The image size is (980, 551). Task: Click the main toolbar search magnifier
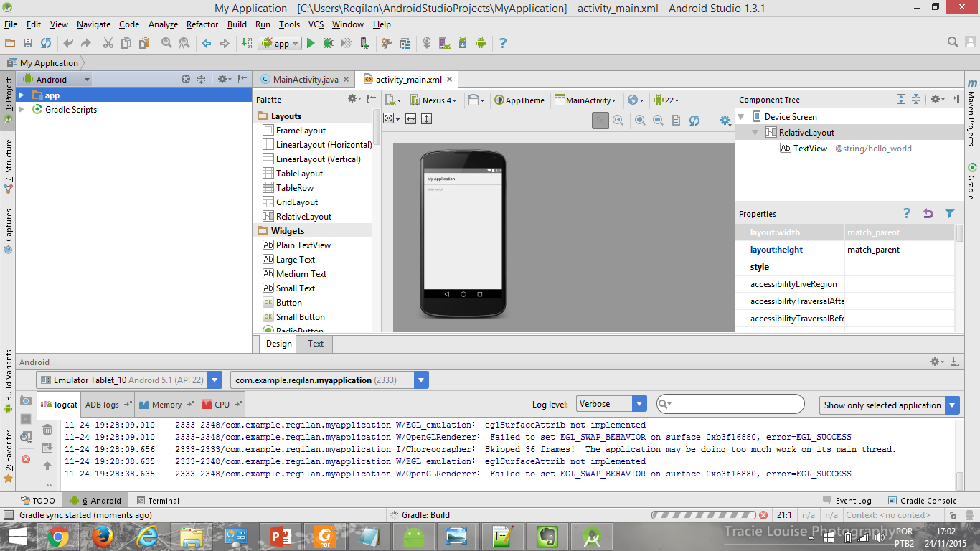pyautogui.click(x=953, y=42)
